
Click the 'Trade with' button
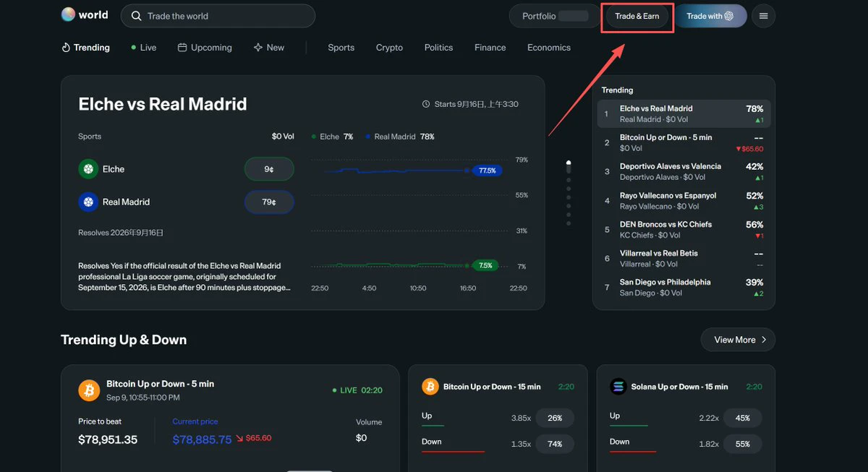click(x=710, y=16)
